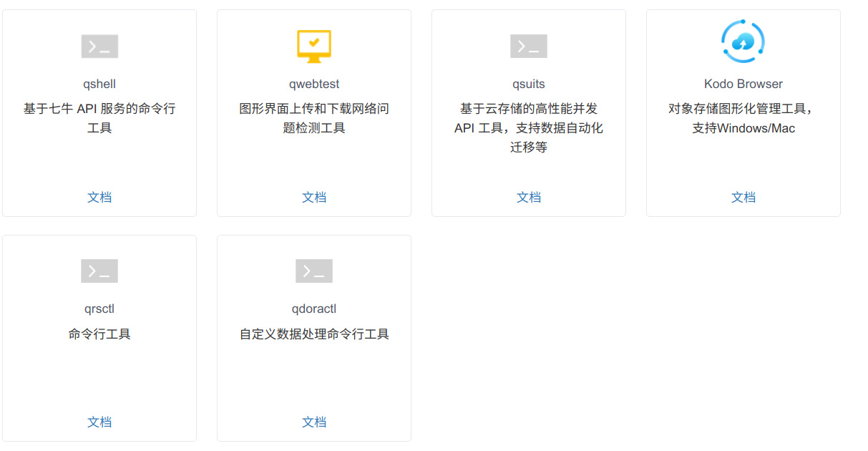Open the 文档 link under qshell
The width and height of the screenshot is (868, 451).
99,198
